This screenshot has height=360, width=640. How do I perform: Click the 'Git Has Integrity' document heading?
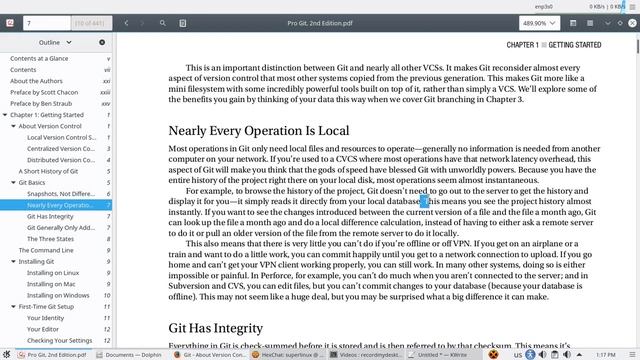216,328
